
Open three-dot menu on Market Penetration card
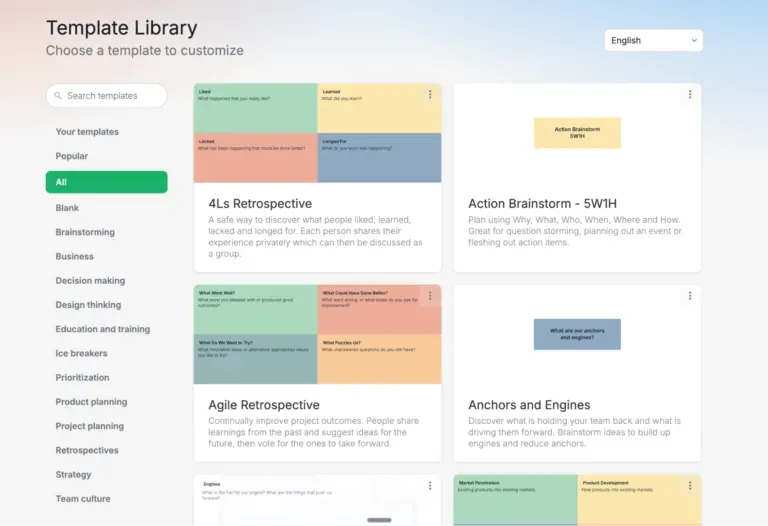690,485
